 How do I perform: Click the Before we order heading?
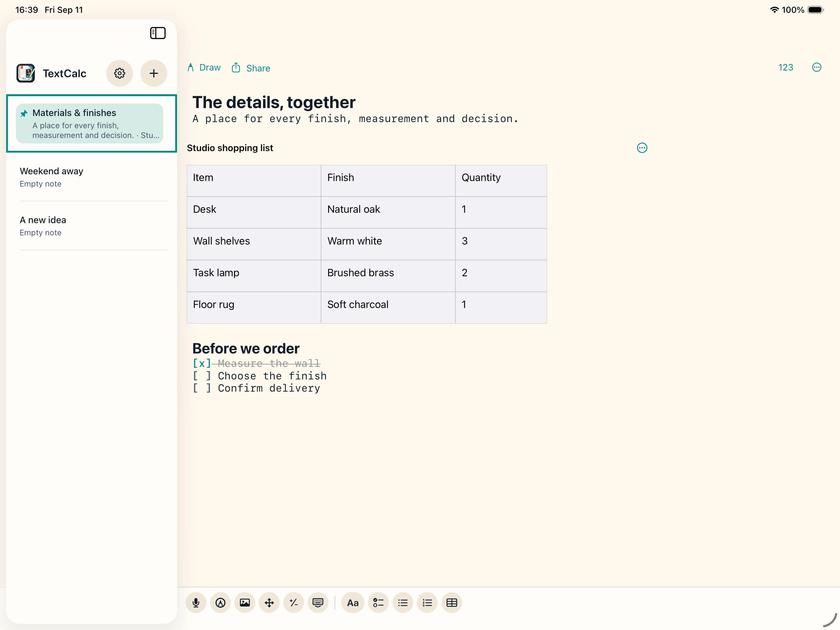pyautogui.click(x=246, y=348)
